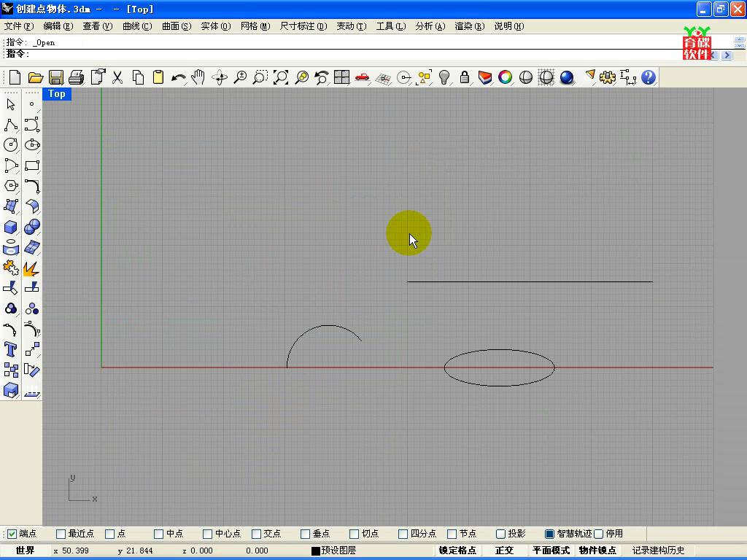Screen dimensions: 747x560
Task: Enable the 中点 osnap checkbox
Action: (x=158, y=534)
